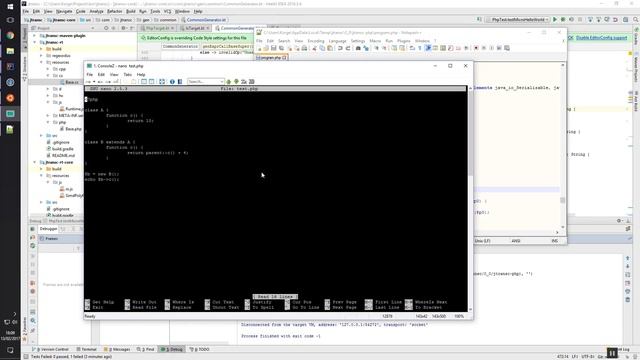Select README.md in Project tree

point(60,156)
